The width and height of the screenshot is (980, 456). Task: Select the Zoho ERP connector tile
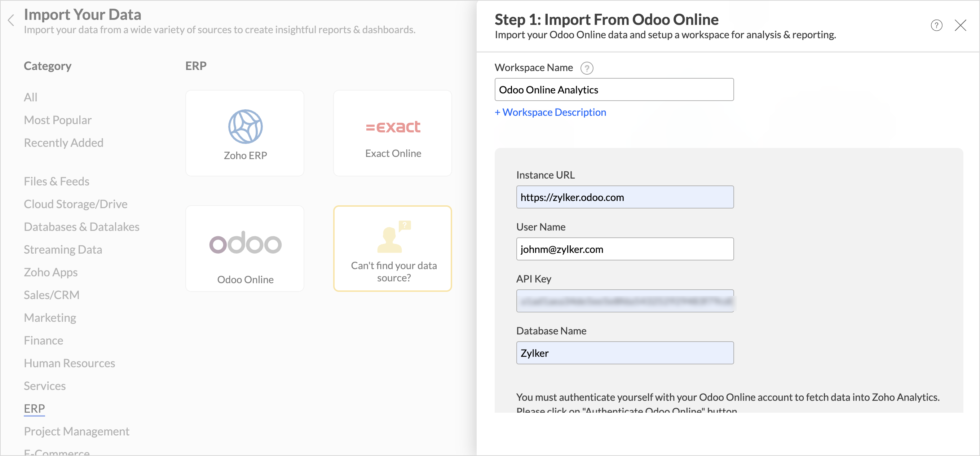pyautogui.click(x=244, y=133)
